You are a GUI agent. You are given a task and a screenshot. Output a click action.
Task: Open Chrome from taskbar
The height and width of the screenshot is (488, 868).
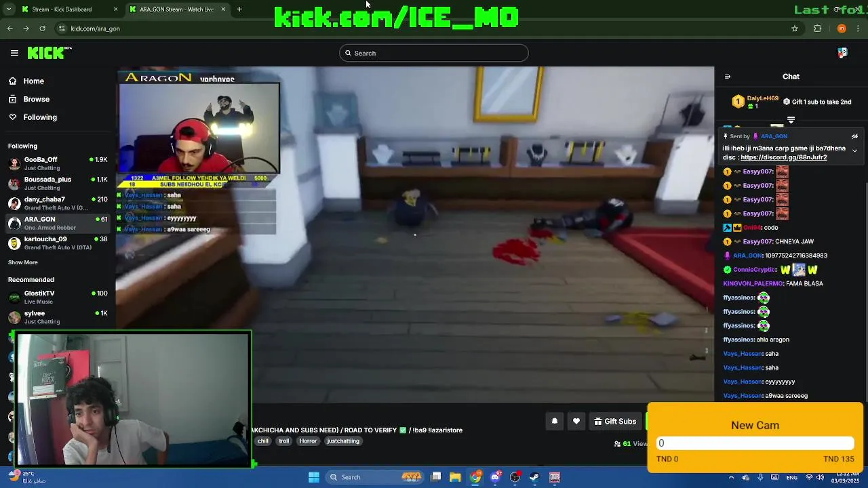pyautogui.click(x=475, y=477)
